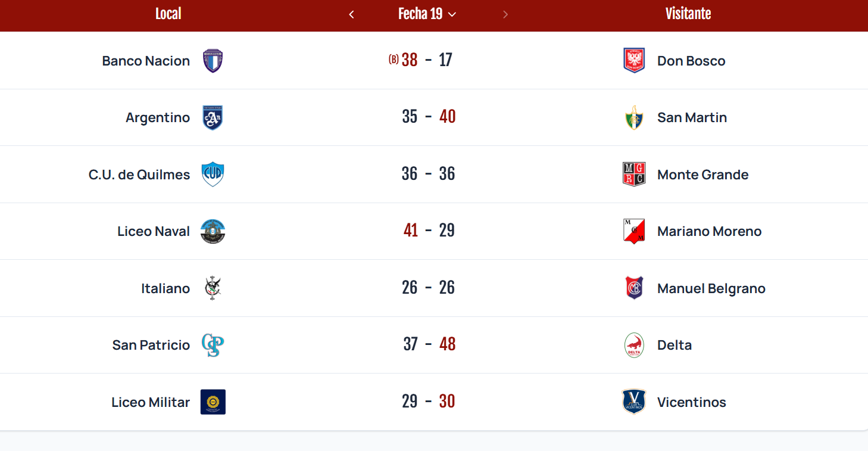
Task: Open the 38 - 17 match score
Action: (426, 60)
